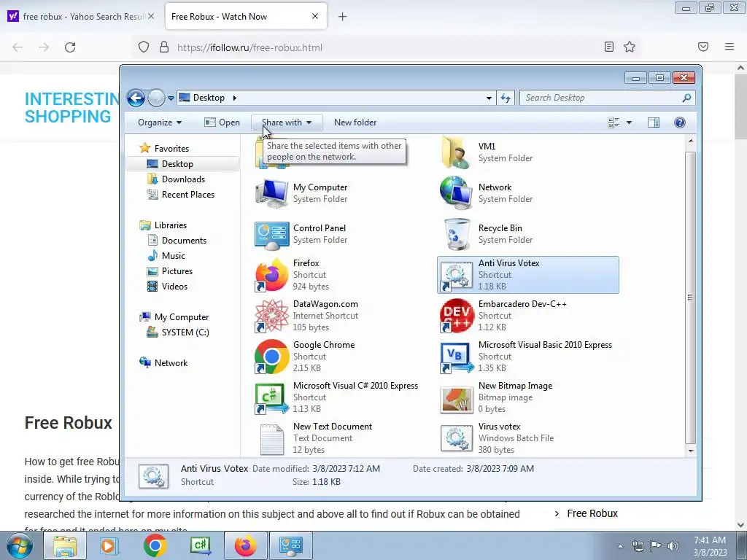Open Explorer help question-mark icon
Screen dimensions: 747x560
click(680, 122)
